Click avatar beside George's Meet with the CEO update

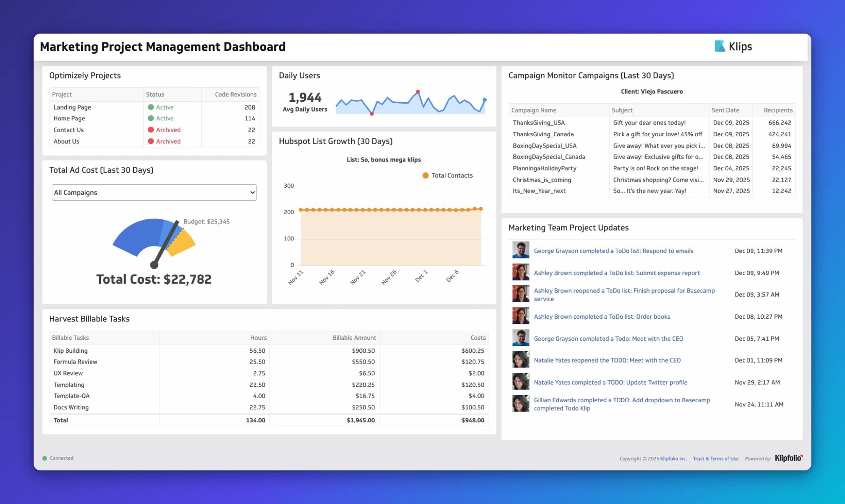tap(521, 338)
